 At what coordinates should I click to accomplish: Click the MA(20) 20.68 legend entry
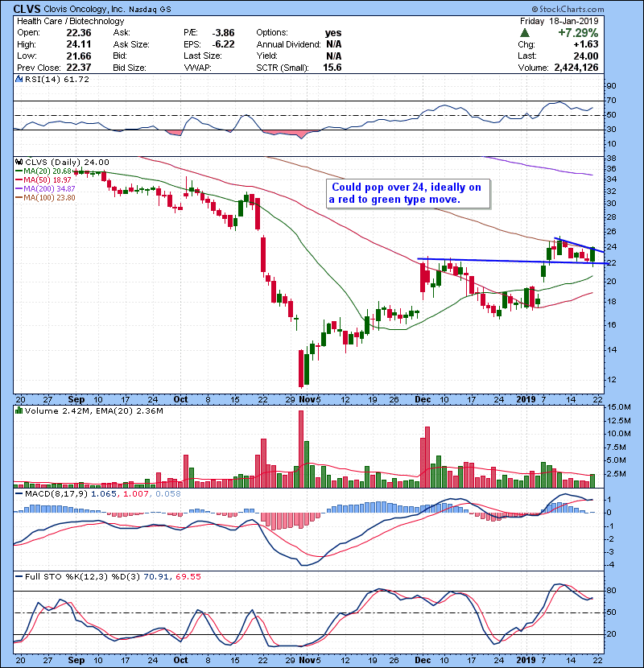(x=44, y=171)
